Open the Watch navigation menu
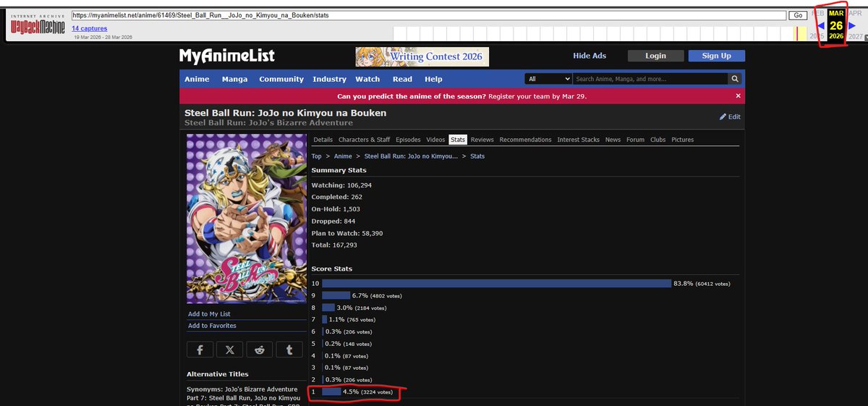Screen dimensions: 868x406 (x=367, y=79)
